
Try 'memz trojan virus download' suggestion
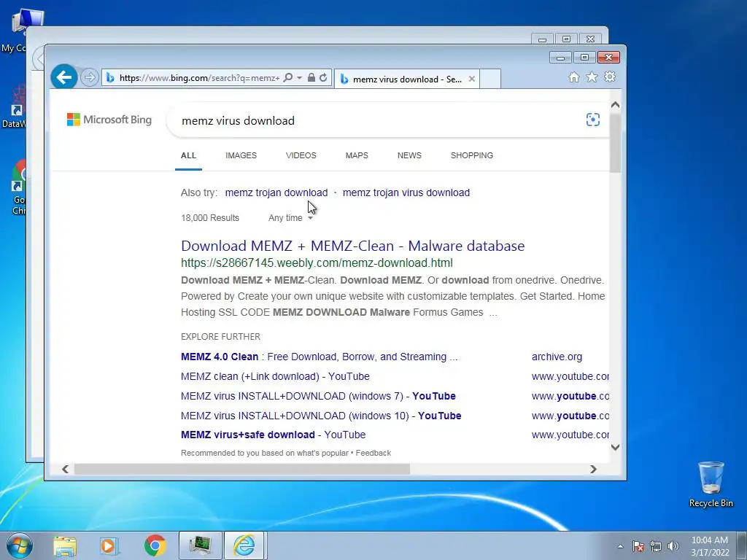[x=406, y=192]
